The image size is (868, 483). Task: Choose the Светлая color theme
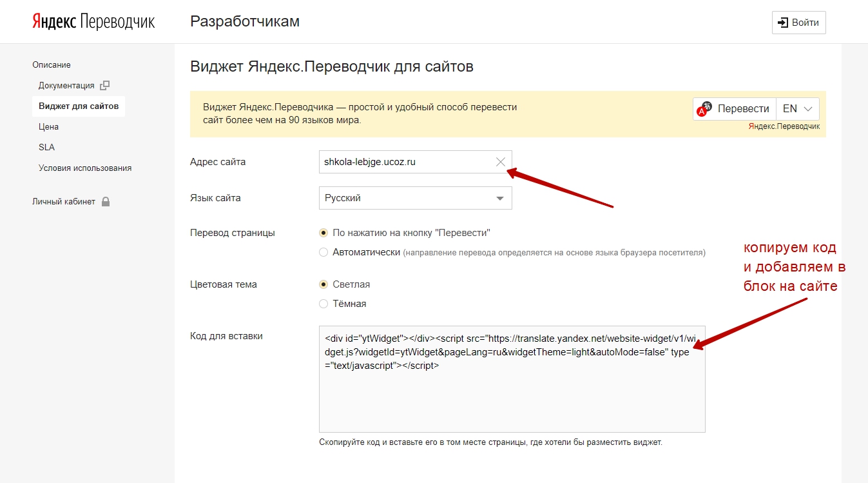pyautogui.click(x=323, y=284)
